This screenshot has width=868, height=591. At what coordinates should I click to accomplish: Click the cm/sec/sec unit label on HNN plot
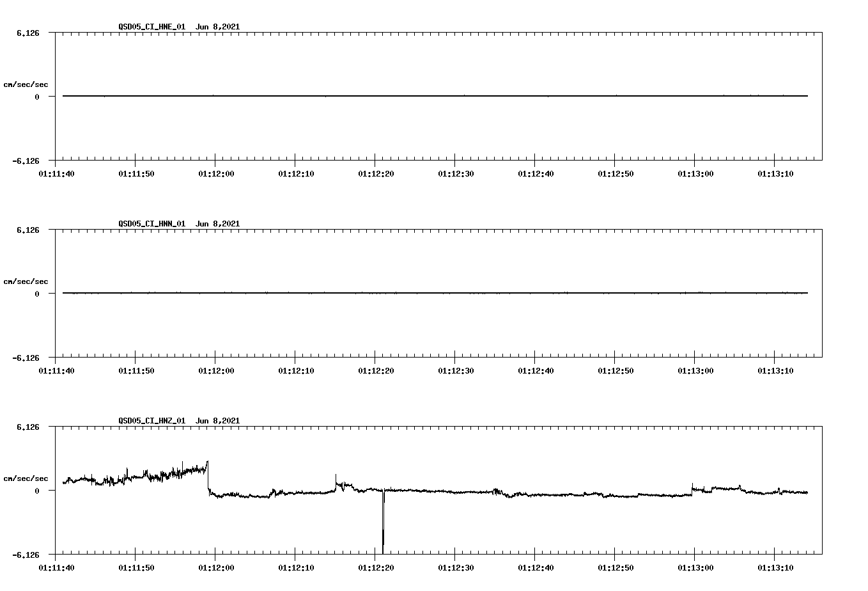(26, 281)
